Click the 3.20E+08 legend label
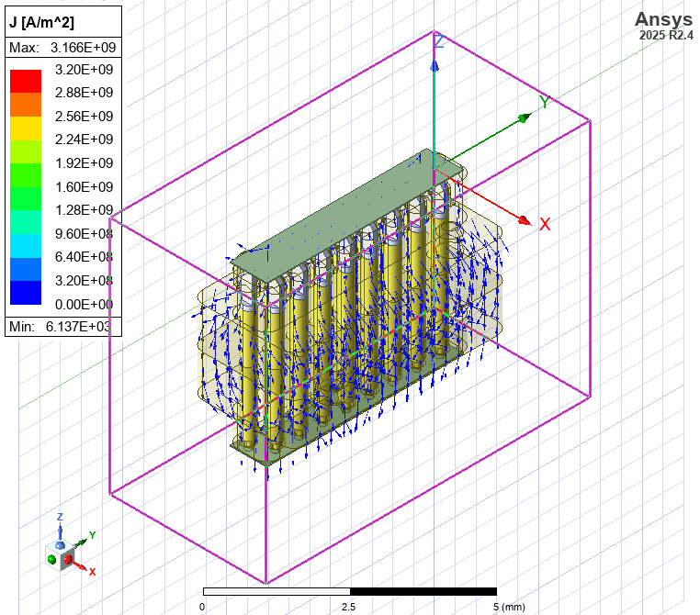Screen dimensions: 700x615 tap(84, 281)
